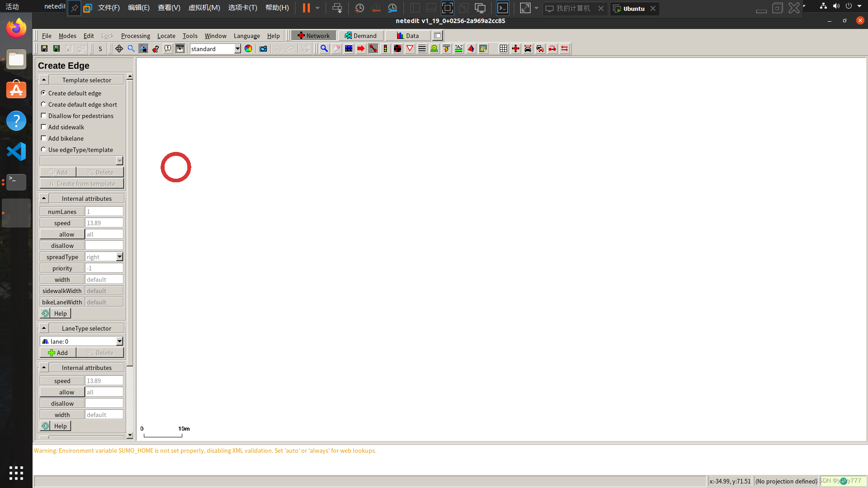Collapse the lane Internal attributes section
This screenshot has width=868, height=488.
[x=44, y=367]
